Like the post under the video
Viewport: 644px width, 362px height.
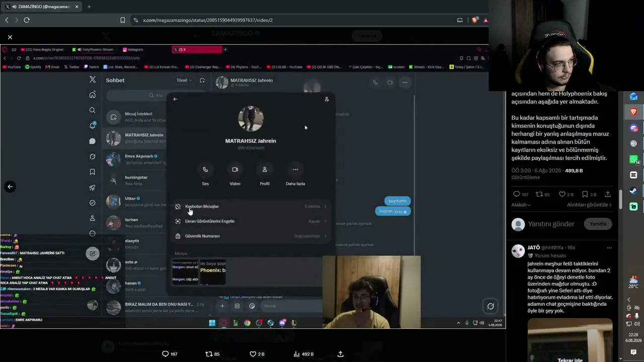(257, 354)
